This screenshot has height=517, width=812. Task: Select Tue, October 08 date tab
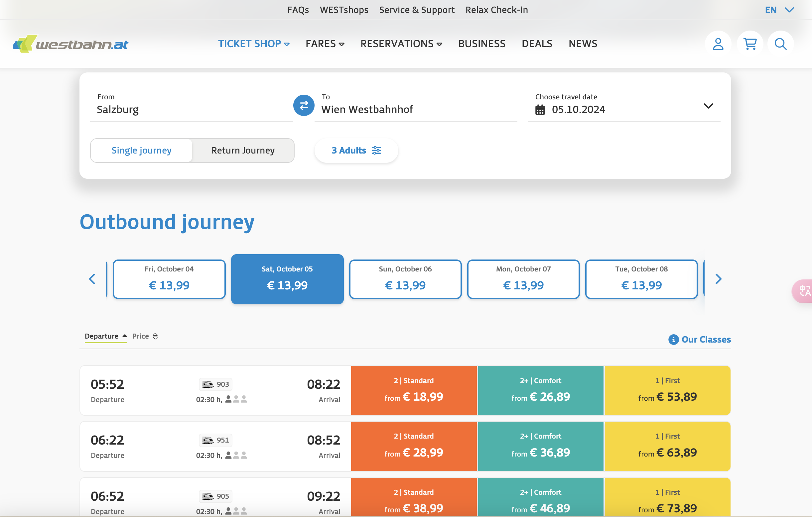(641, 279)
